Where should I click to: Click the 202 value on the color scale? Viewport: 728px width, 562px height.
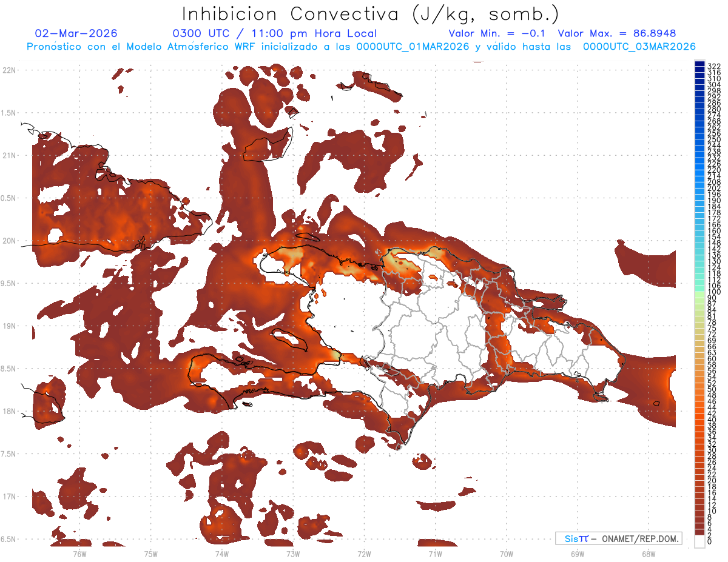(x=714, y=188)
